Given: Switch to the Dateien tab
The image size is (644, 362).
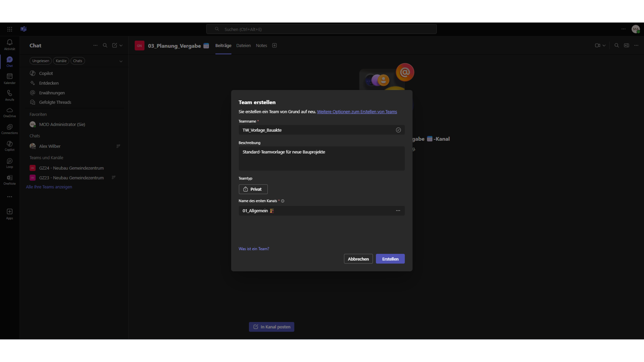Looking at the screenshot, I should [243, 45].
